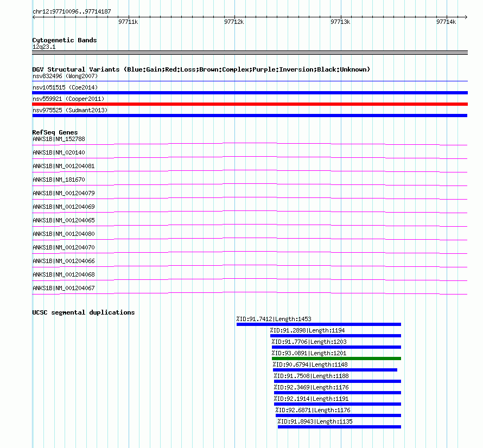
Task: Select red loss bar under nsv559921
Action: [x=250, y=104]
